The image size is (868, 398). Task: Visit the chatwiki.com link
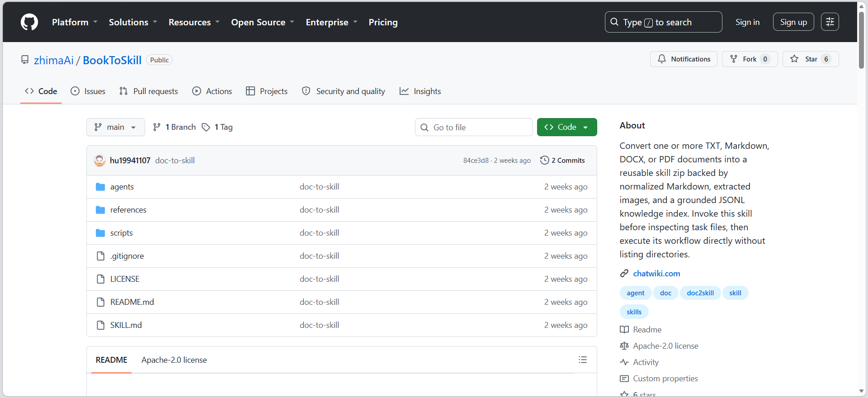pos(656,274)
